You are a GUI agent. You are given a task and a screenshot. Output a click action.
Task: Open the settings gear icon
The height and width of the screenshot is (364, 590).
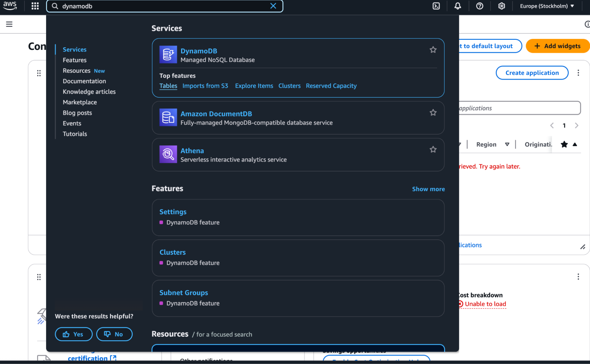501,6
